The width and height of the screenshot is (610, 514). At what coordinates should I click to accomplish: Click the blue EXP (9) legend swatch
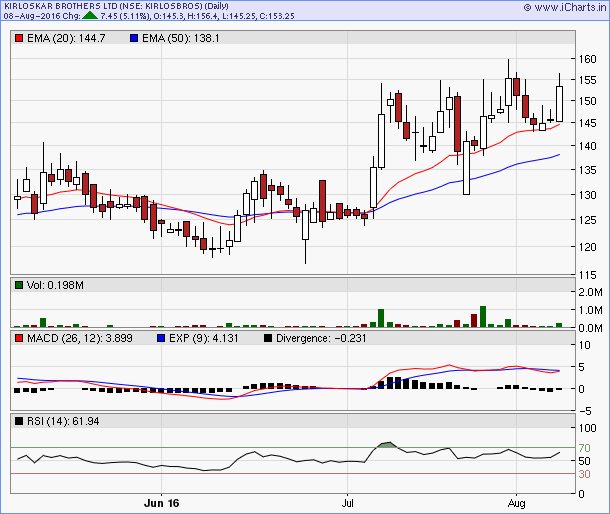point(161,338)
